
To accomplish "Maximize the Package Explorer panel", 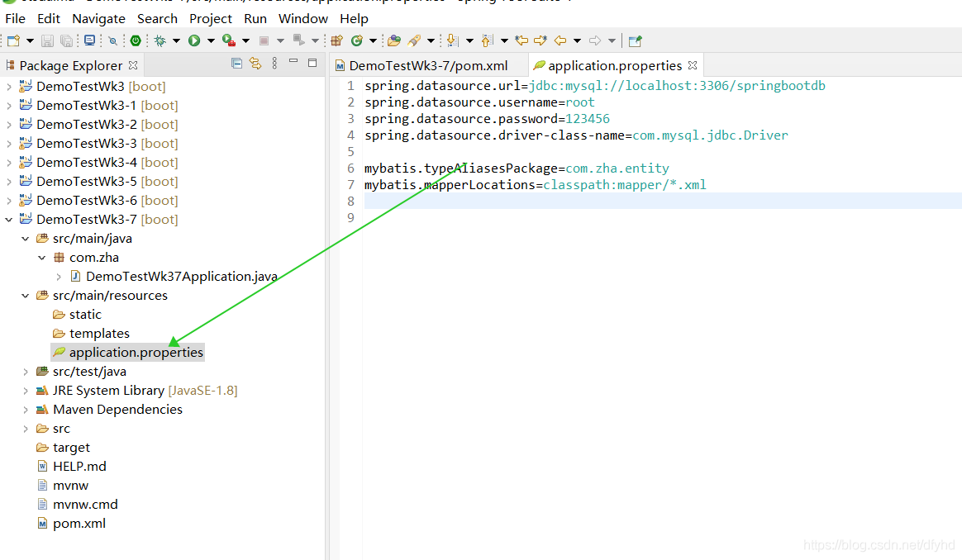I will tap(312, 63).
